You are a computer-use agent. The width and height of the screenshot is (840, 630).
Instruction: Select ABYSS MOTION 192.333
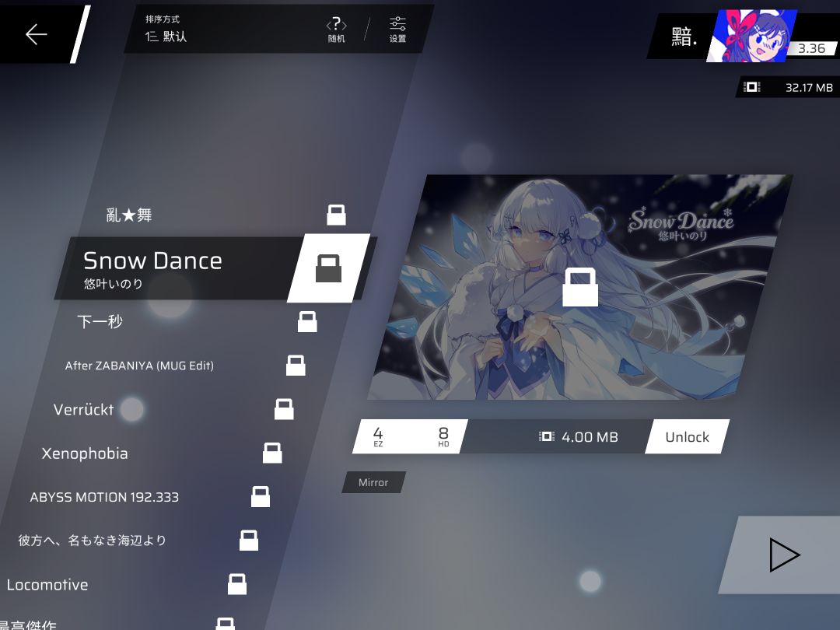pos(104,497)
